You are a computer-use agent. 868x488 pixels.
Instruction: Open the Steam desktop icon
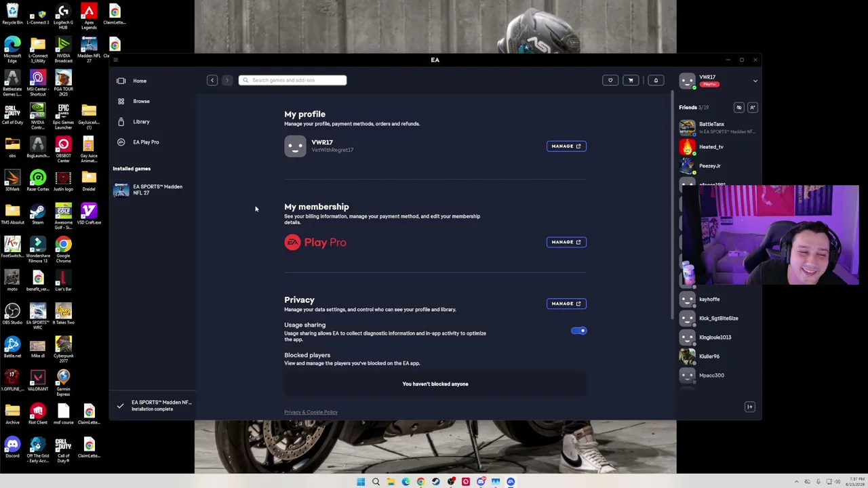[x=38, y=214]
